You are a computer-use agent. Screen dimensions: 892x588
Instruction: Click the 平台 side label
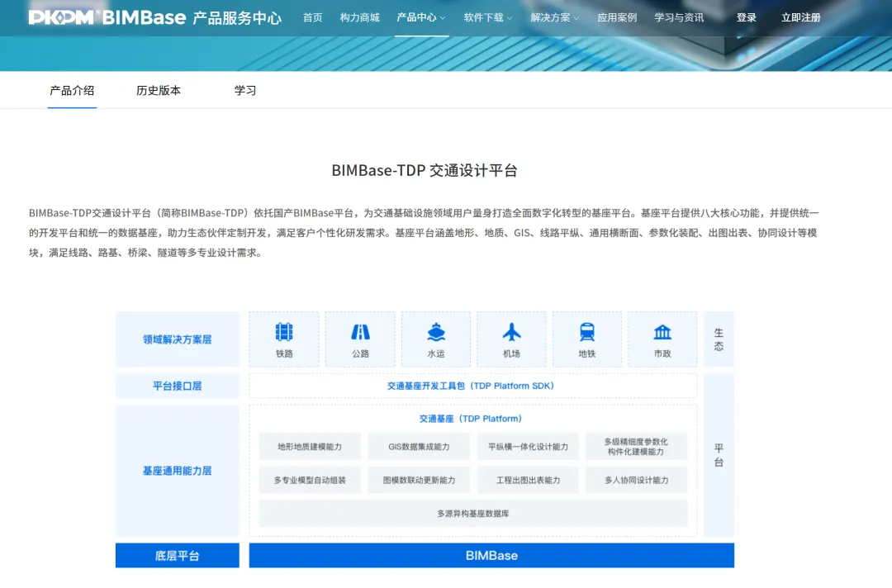point(719,455)
